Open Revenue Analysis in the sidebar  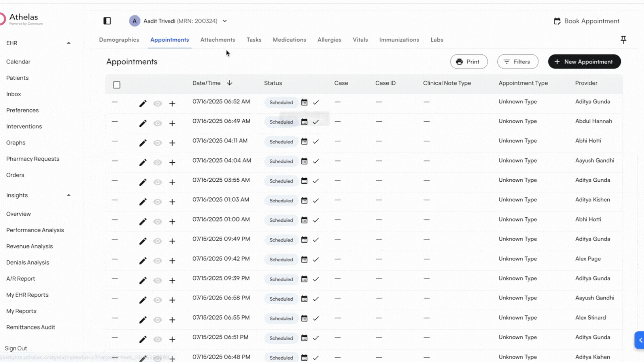30,246
